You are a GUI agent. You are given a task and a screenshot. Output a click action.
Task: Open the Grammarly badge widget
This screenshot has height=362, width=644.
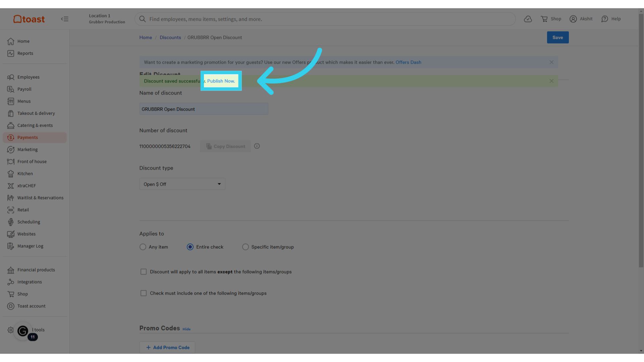pos(23,331)
